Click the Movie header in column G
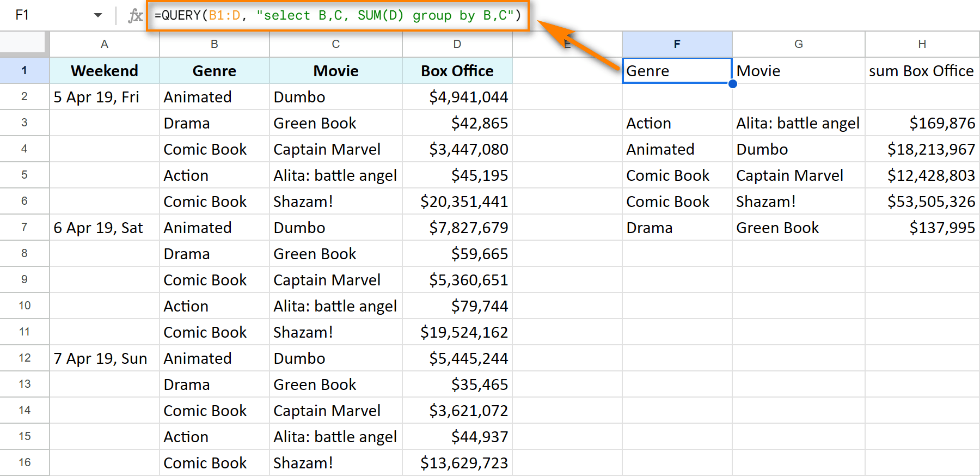The height and width of the screenshot is (476, 980). [x=799, y=71]
